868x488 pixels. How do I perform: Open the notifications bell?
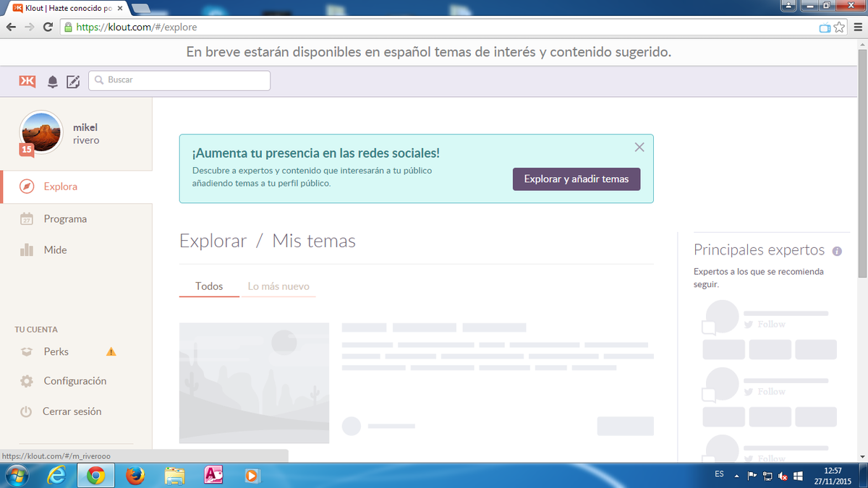coord(53,82)
